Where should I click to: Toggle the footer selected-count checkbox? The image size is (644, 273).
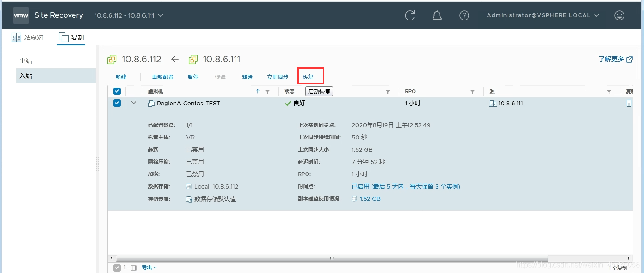pyautogui.click(x=117, y=268)
